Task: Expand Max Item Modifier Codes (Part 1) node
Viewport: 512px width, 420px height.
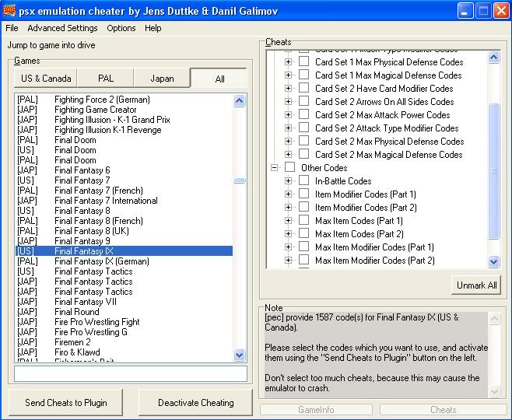Action: click(x=288, y=247)
